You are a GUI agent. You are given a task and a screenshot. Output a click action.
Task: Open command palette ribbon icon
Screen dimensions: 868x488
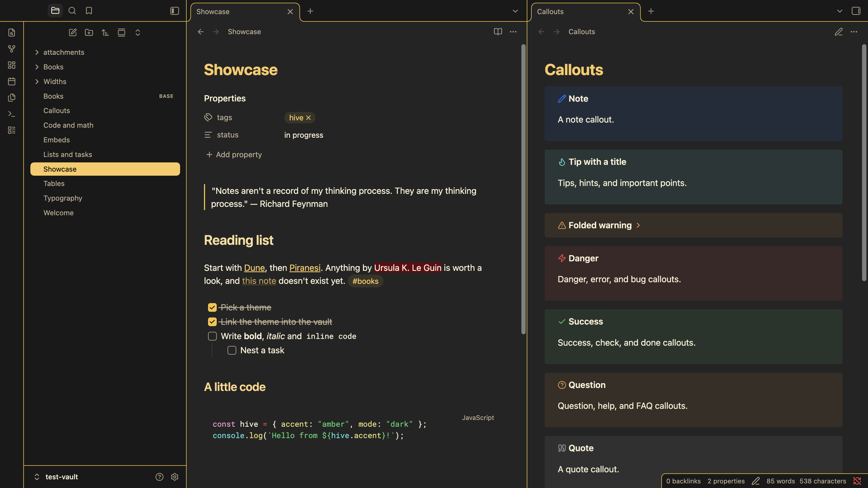pos(12,114)
